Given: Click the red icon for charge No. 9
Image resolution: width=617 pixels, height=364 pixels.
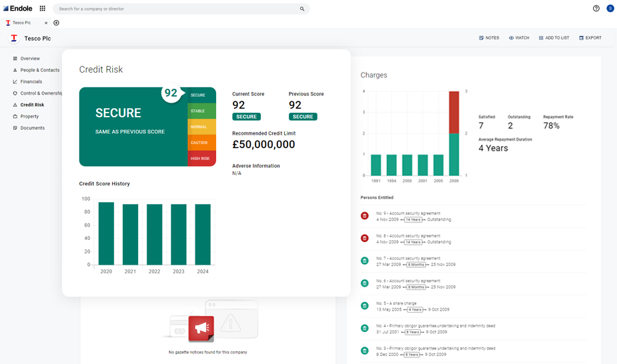Looking at the screenshot, I should point(365,216).
